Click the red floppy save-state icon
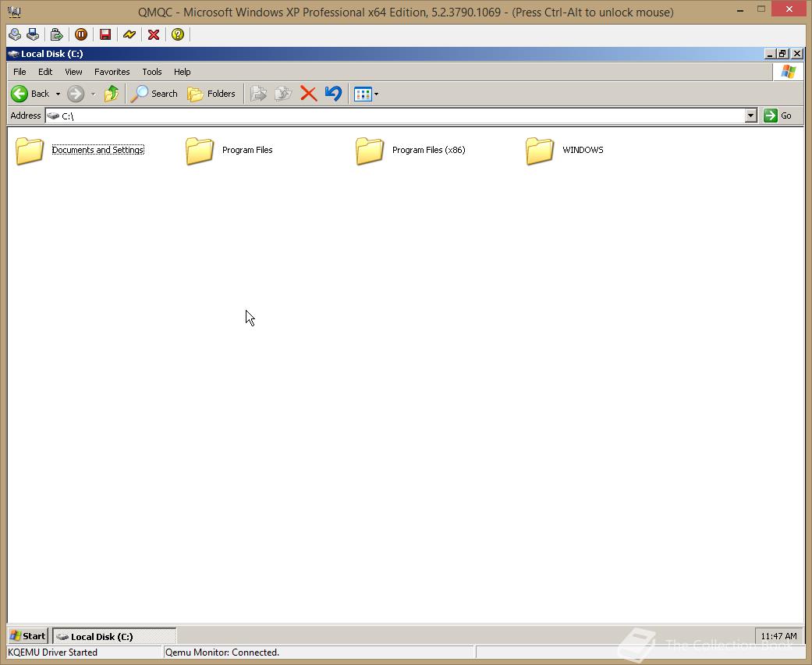The height and width of the screenshot is (665, 812). click(105, 34)
